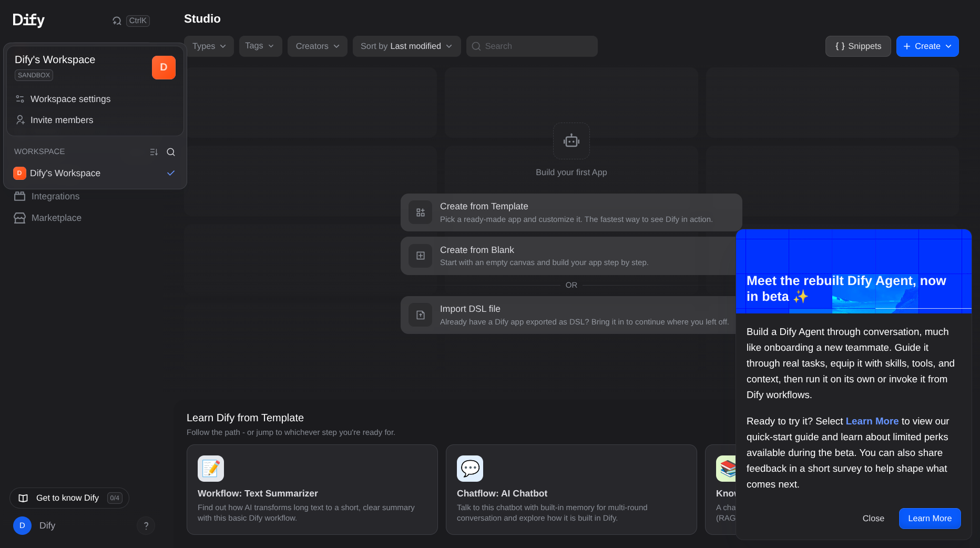Expand the Creators filter dropdown

[x=317, y=46]
